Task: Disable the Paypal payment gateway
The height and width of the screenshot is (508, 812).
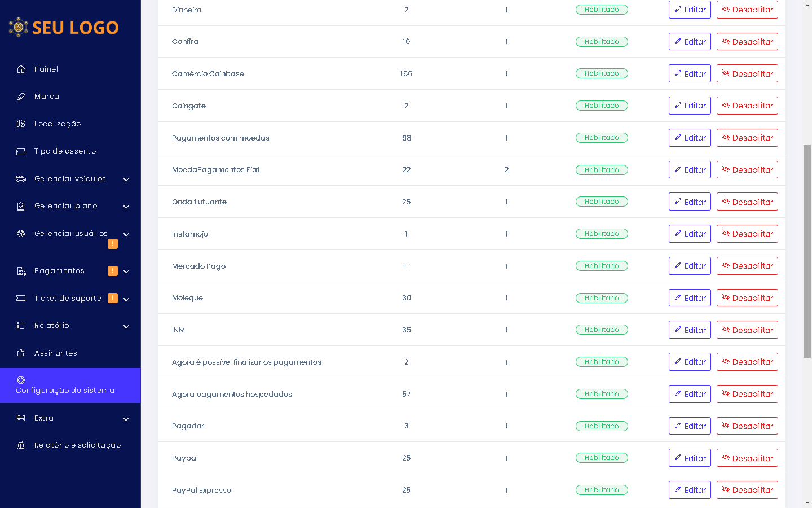Action: pyautogui.click(x=747, y=458)
